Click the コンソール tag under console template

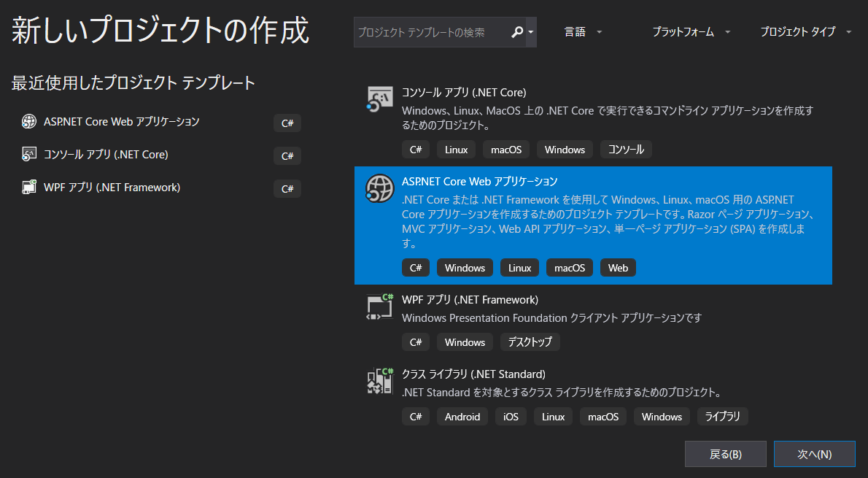tap(626, 150)
